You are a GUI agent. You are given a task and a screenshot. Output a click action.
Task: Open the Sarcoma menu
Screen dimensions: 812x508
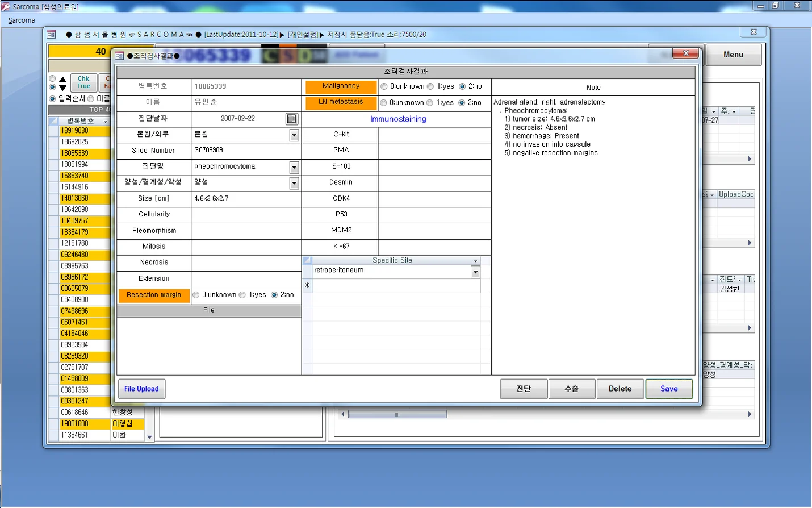pyautogui.click(x=22, y=20)
